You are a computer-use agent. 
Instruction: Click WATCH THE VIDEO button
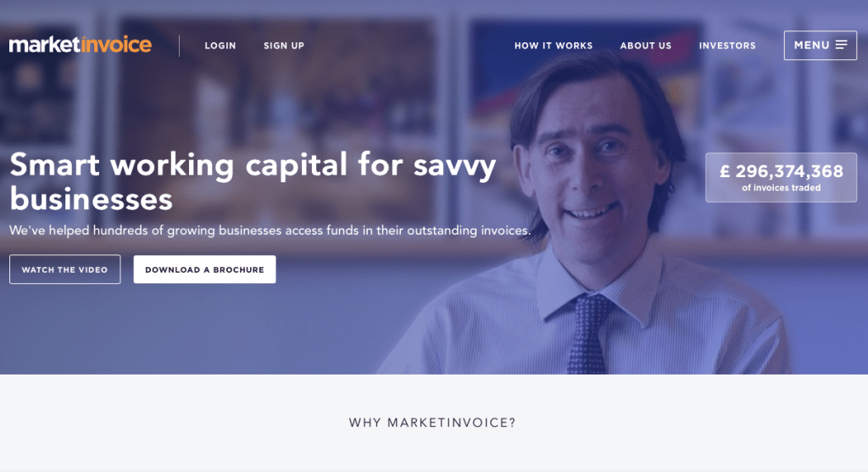(x=64, y=269)
